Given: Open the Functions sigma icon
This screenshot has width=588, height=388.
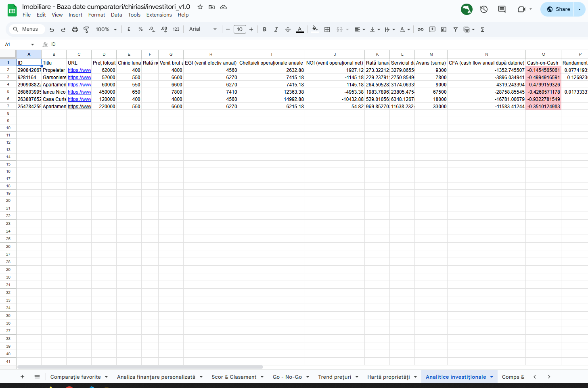Looking at the screenshot, I should pos(482,29).
